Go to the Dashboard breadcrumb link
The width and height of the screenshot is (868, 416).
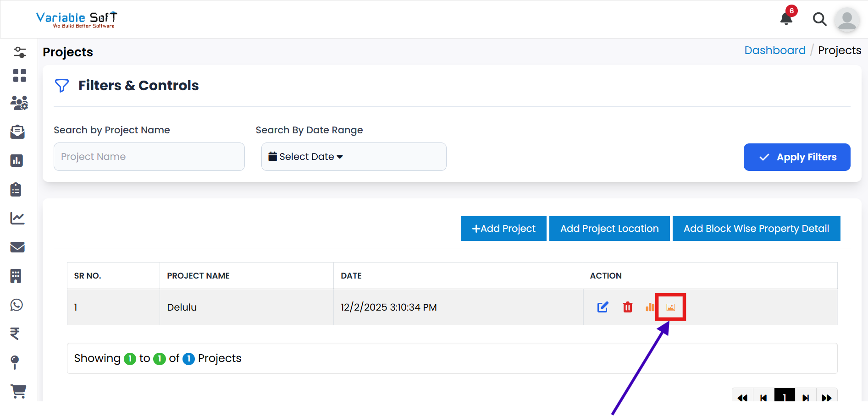pyautogui.click(x=774, y=50)
